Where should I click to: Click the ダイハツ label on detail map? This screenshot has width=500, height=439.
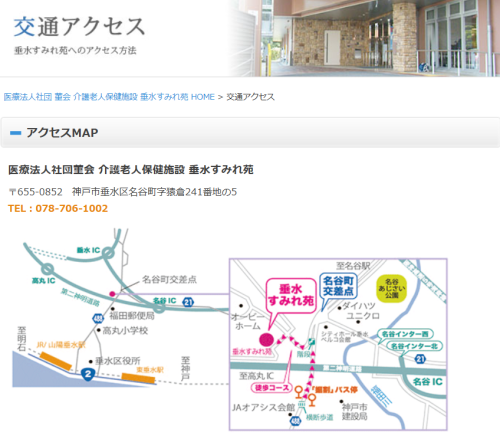coord(359,306)
